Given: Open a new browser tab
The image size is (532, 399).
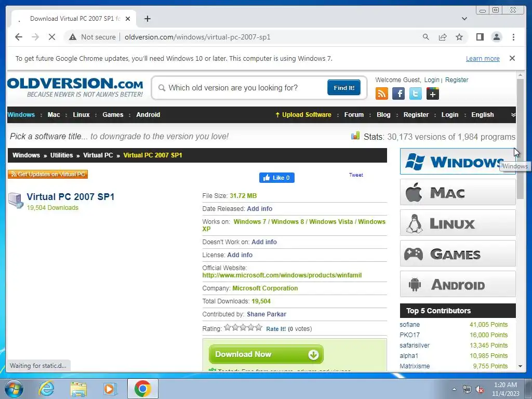Looking at the screenshot, I should (147, 19).
